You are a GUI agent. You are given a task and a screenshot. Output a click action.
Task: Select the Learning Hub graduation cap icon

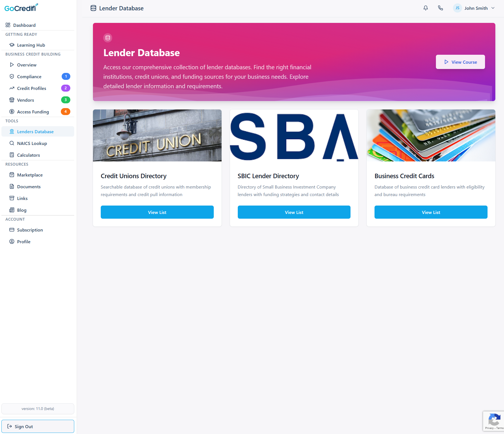tap(12, 45)
